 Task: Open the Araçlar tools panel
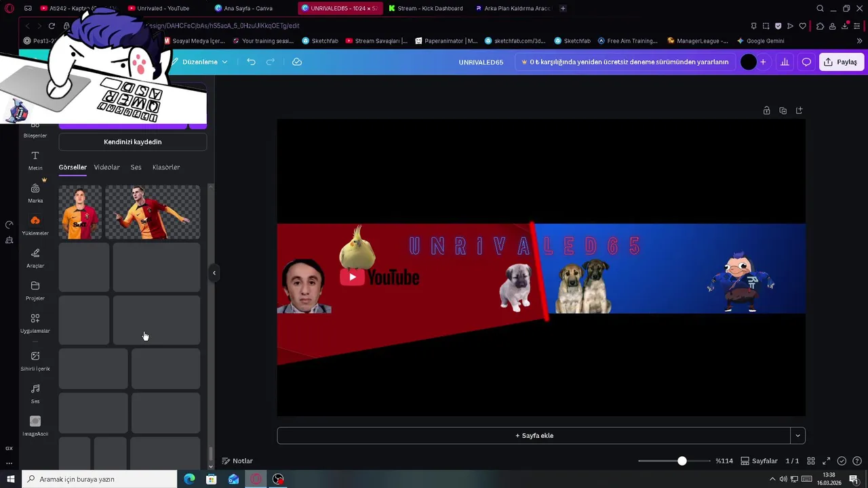(x=35, y=258)
